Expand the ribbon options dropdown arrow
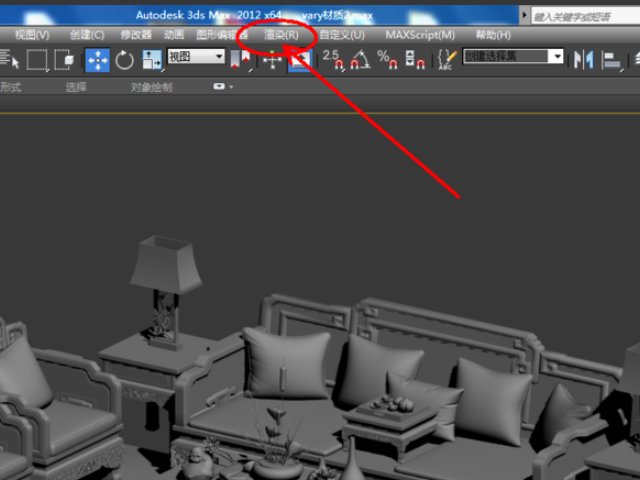This screenshot has height=480, width=640. point(220,87)
